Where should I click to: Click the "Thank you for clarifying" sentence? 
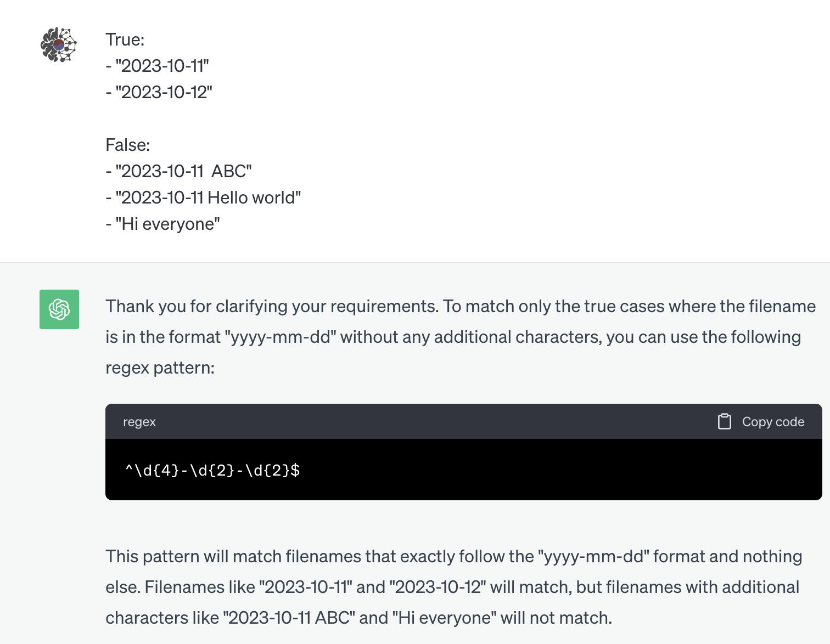coord(272,306)
